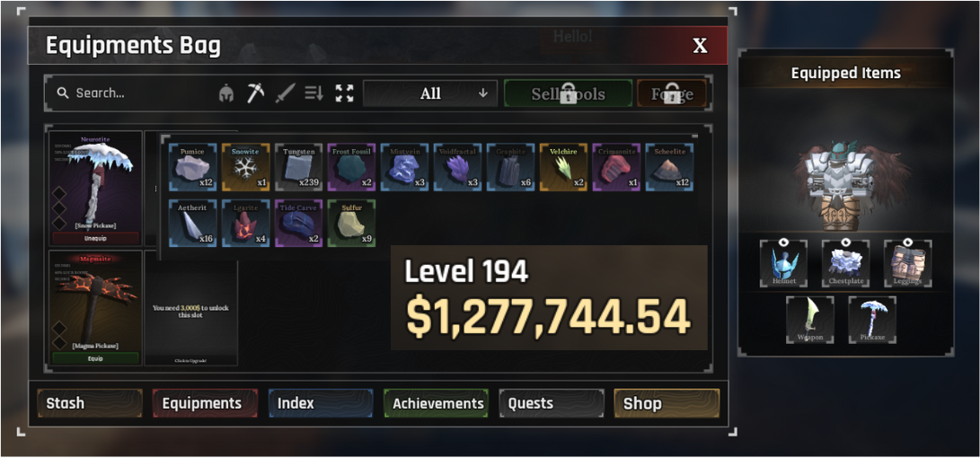Open the Index tab
This screenshot has height=458, width=980.
(x=321, y=403)
